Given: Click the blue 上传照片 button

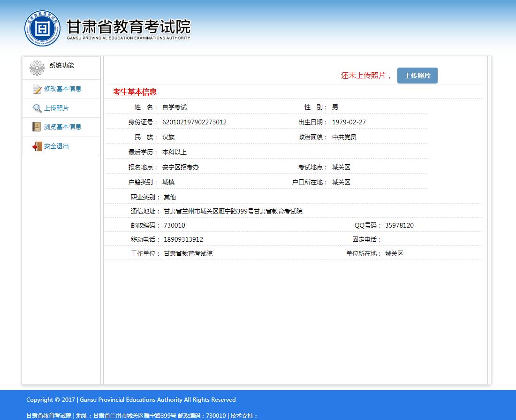Looking at the screenshot, I should point(417,76).
